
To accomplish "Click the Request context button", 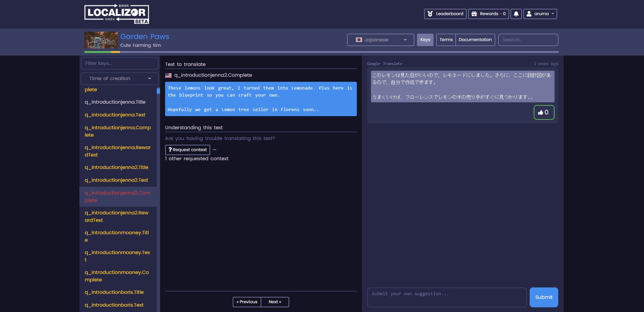I will [187, 150].
